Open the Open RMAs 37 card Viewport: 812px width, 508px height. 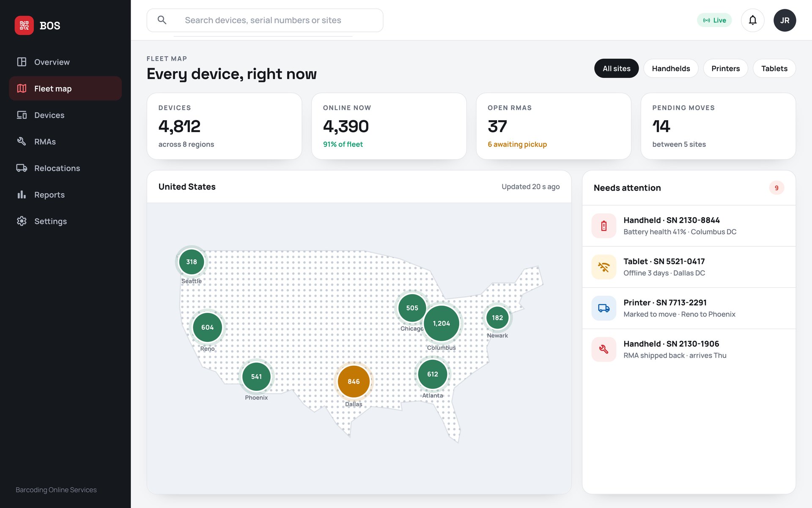pos(554,126)
